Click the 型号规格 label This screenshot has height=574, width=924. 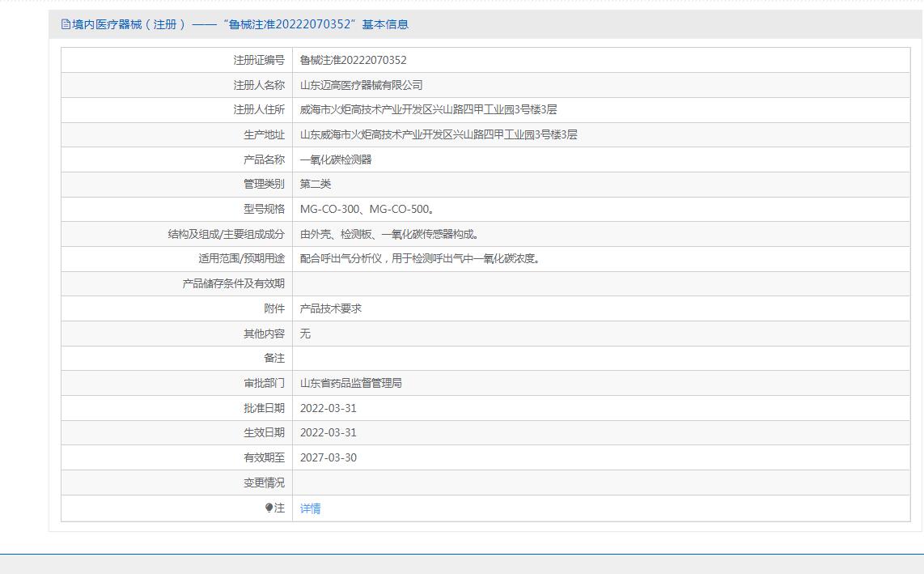(264, 209)
